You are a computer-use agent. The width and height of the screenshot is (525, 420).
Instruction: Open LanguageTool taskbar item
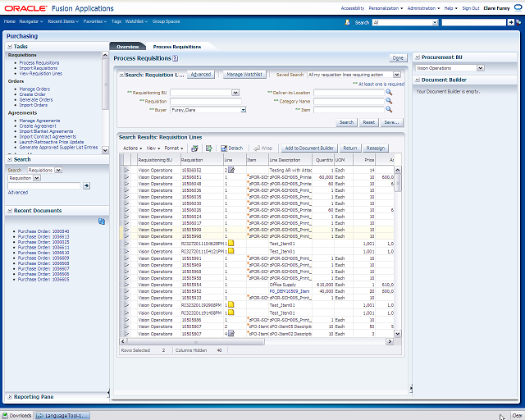[x=62, y=416]
